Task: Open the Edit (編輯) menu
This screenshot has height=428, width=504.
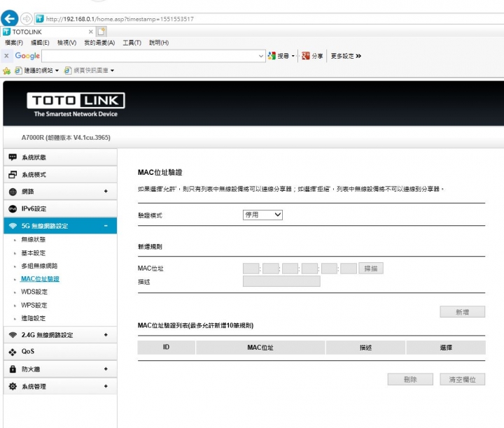Action: 40,43
